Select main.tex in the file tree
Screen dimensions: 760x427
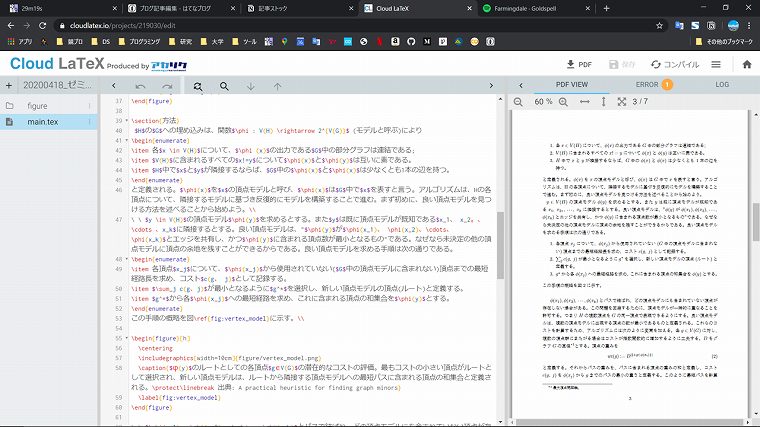43,122
